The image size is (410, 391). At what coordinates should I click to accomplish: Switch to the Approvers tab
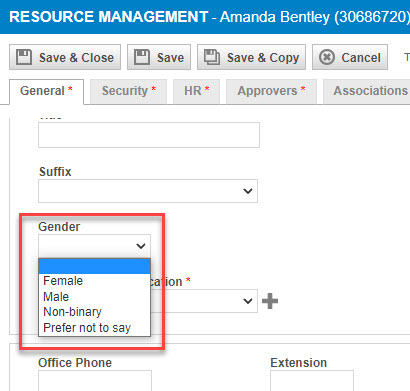pos(271,91)
